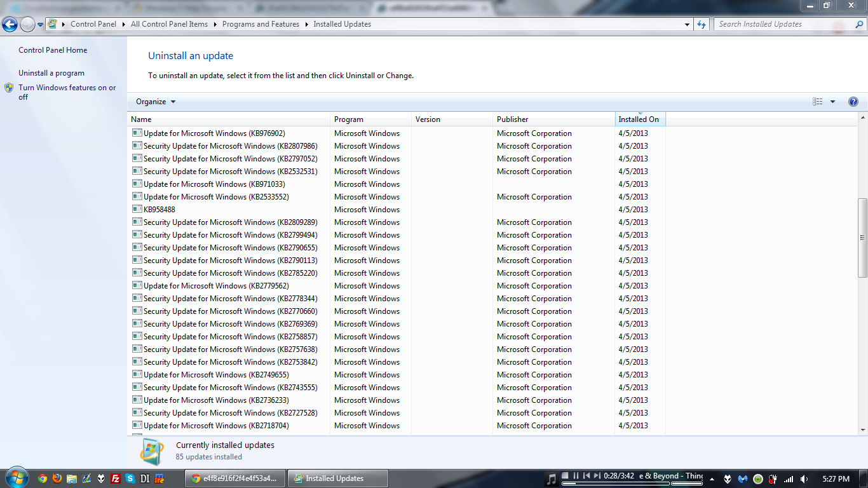The image size is (868, 488).
Task: Click the scrollbar down arrow
Action: (x=862, y=430)
